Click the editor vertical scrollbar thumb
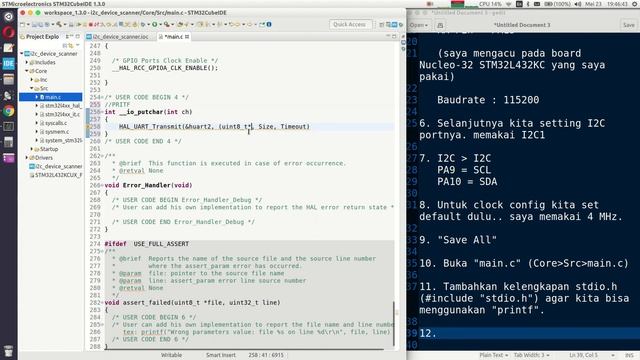Screen dimensions: 640x360 pos(394,324)
